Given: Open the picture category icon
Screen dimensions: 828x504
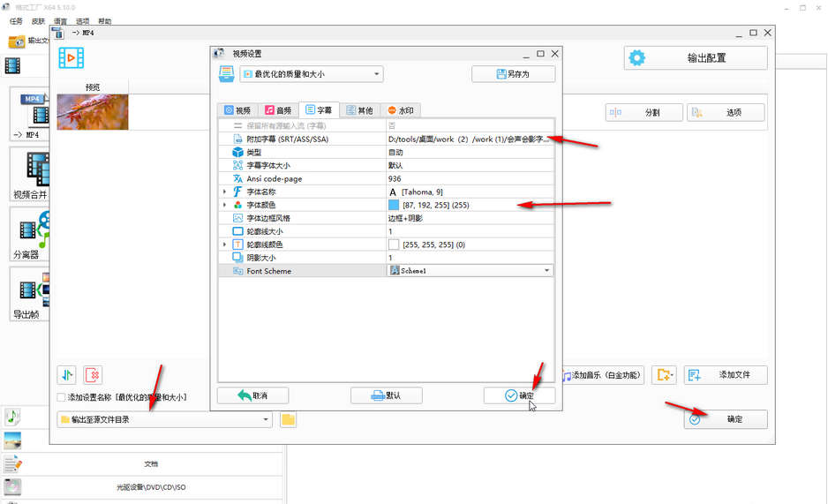Looking at the screenshot, I should [12, 440].
